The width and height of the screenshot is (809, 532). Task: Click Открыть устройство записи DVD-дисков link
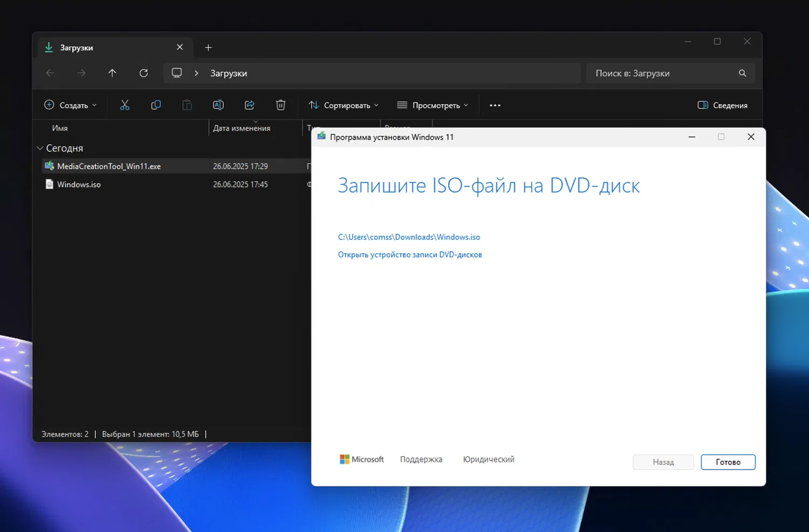(x=410, y=255)
